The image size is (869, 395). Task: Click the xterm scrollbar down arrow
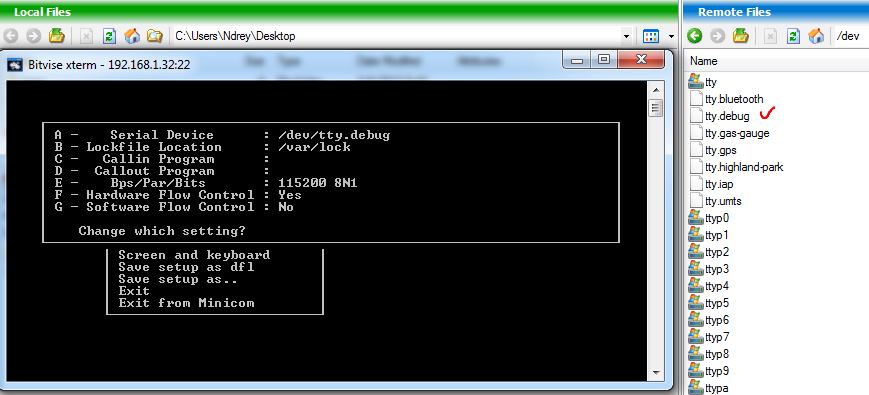click(656, 373)
